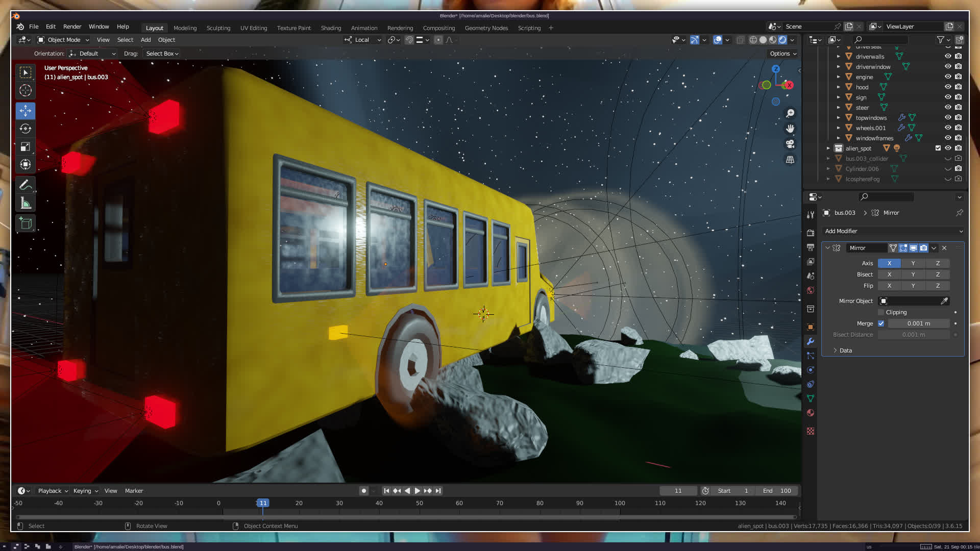The width and height of the screenshot is (980, 551).
Task: Switch to the Shading workspace tab
Action: (x=331, y=28)
